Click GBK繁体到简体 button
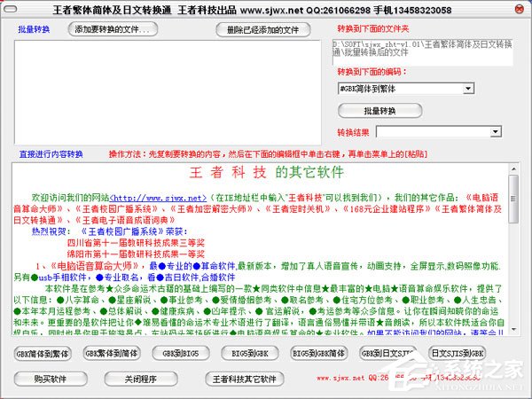 [112, 353]
